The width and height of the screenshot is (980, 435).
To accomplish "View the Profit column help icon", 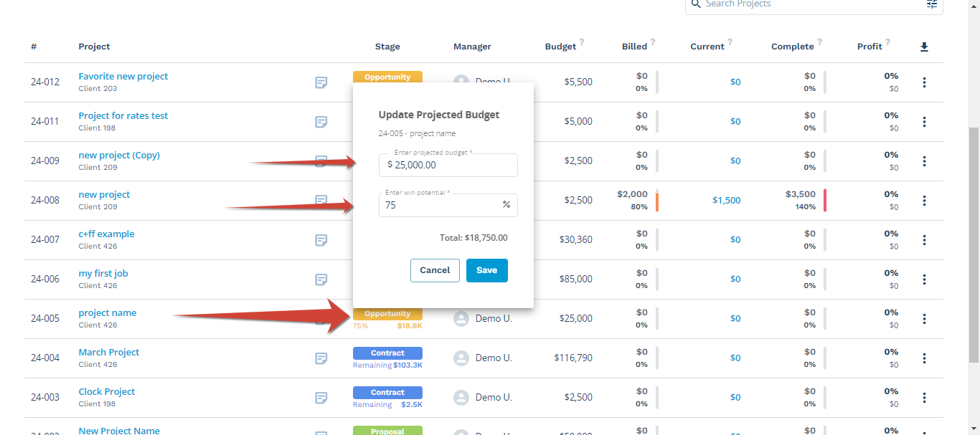I will pos(887,42).
